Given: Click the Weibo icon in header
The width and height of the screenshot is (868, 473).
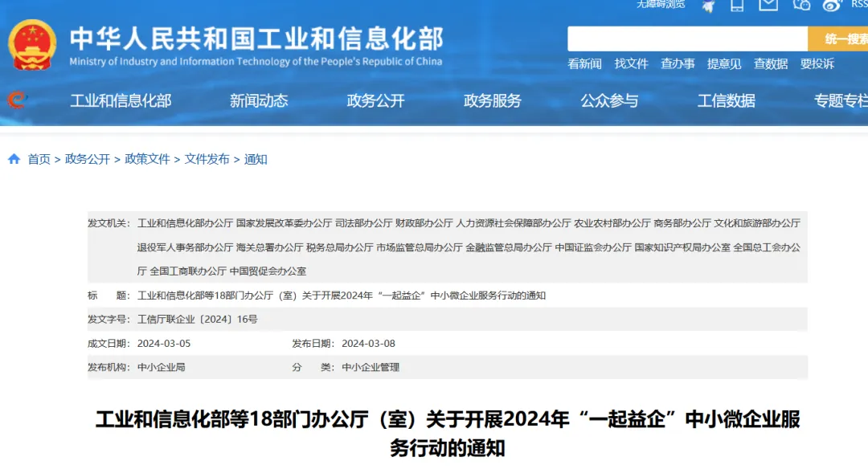Looking at the screenshot, I should point(832,5).
